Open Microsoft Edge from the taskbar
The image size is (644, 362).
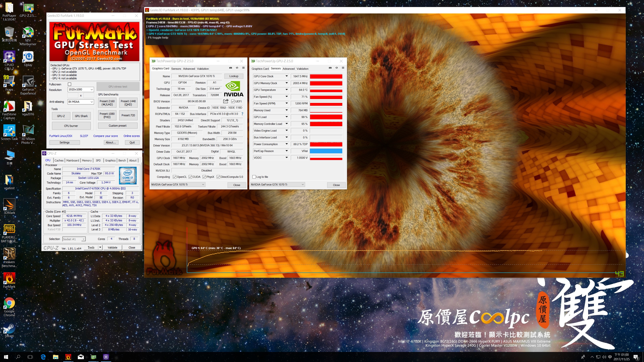click(x=43, y=357)
